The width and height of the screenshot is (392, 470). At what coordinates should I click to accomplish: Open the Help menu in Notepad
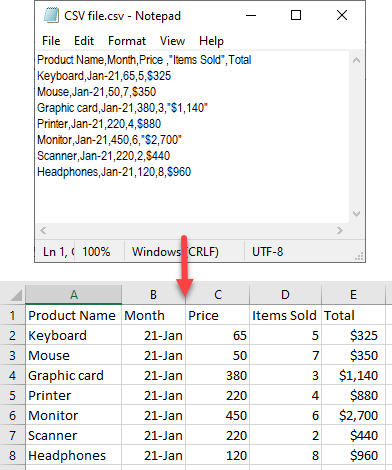click(211, 41)
